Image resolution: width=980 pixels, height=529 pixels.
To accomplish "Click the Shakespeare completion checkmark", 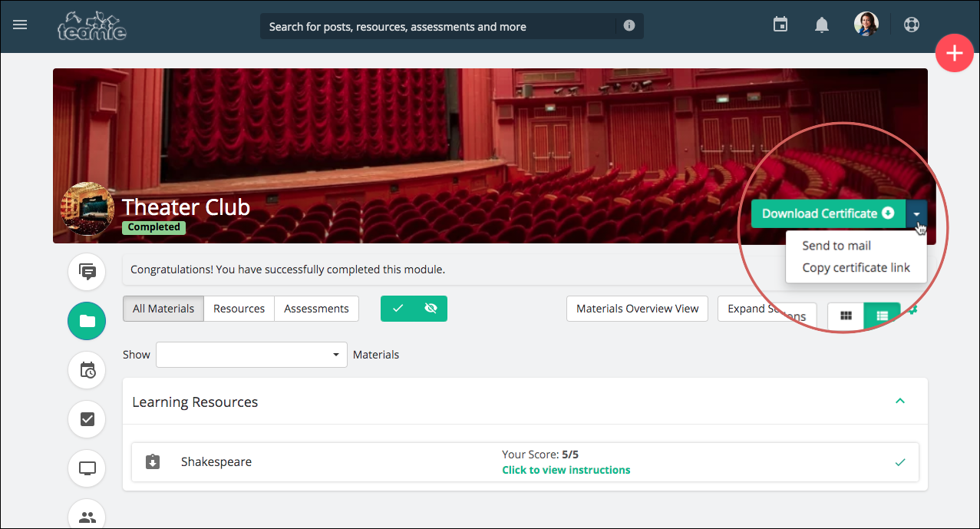I will tap(900, 462).
